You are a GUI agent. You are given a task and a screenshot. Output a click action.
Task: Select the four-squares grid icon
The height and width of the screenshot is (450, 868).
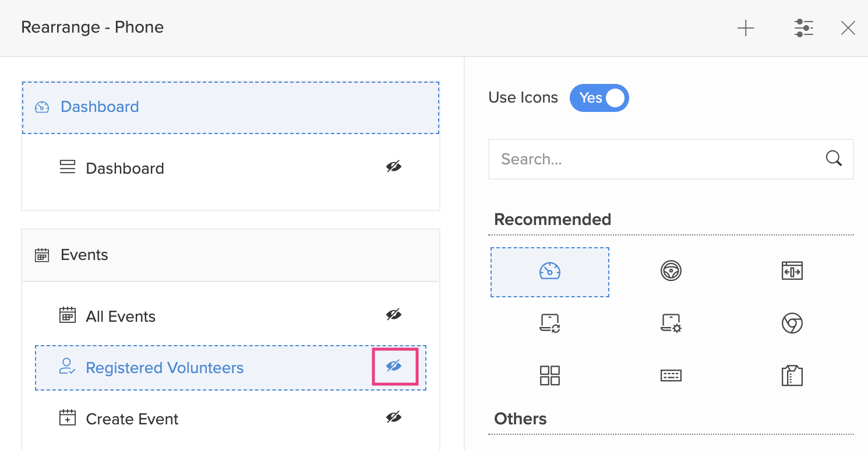click(x=550, y=375)
